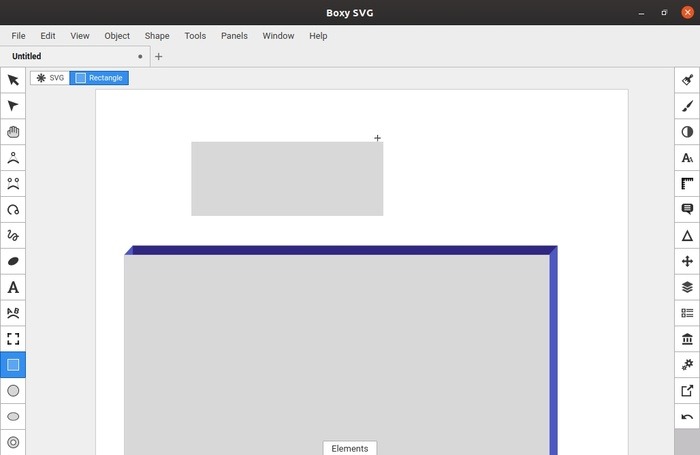The image size is (700, 455).
Task: Add a new document tab
Action: 158,57
